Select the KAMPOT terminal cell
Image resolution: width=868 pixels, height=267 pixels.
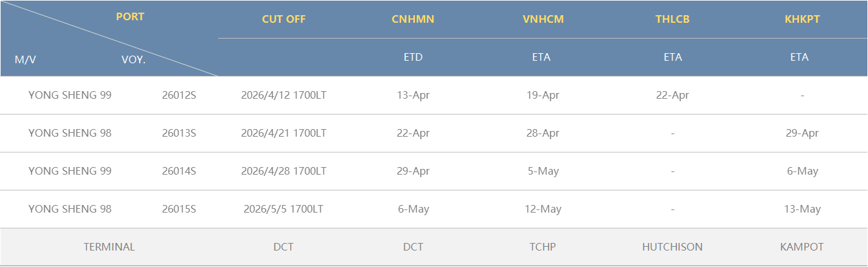802,247
